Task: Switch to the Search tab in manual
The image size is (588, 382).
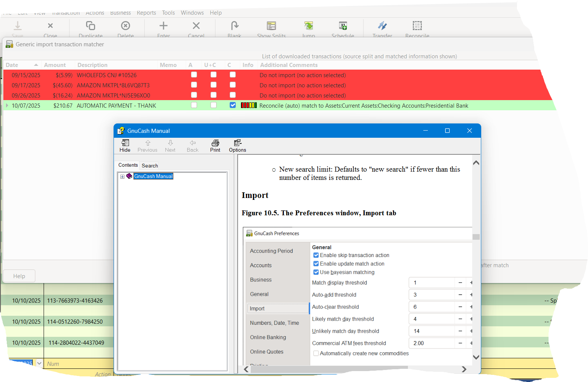Action: tap(150, 166)
